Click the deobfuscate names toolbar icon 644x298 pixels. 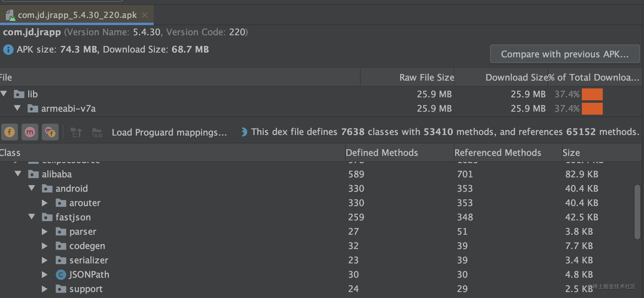pyautogui.click(x=76, y=132)
